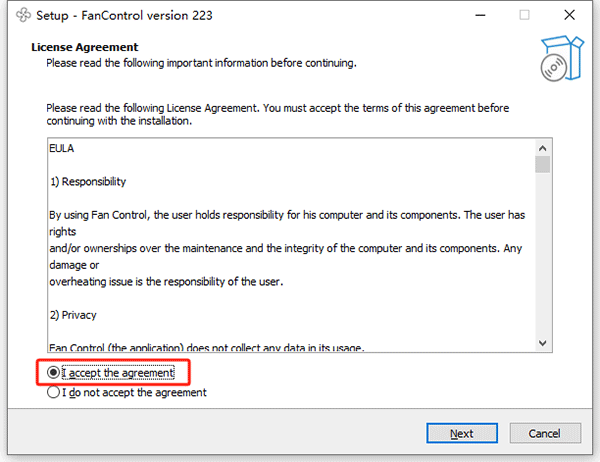
Task: Click the maximize window icon
Action: pyautogui.click(x=524, y=16)
